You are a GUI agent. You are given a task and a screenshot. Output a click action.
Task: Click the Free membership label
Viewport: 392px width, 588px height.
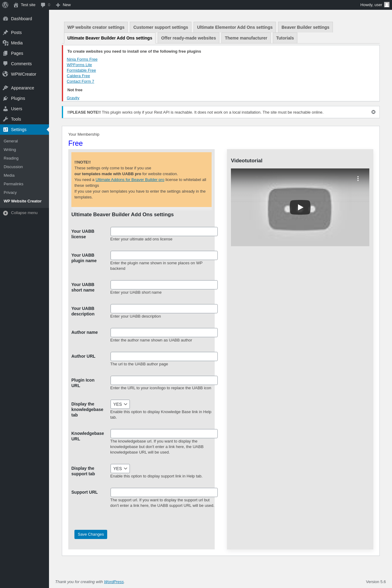(75, 143)
